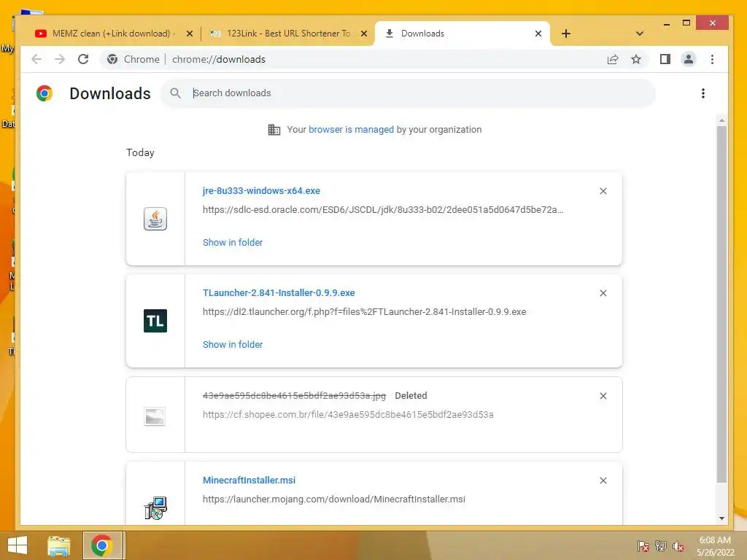The width and height of the screenshot is (747, 560).
Task: Click the vertical scrollbar thumb
Action: [721, 305]
